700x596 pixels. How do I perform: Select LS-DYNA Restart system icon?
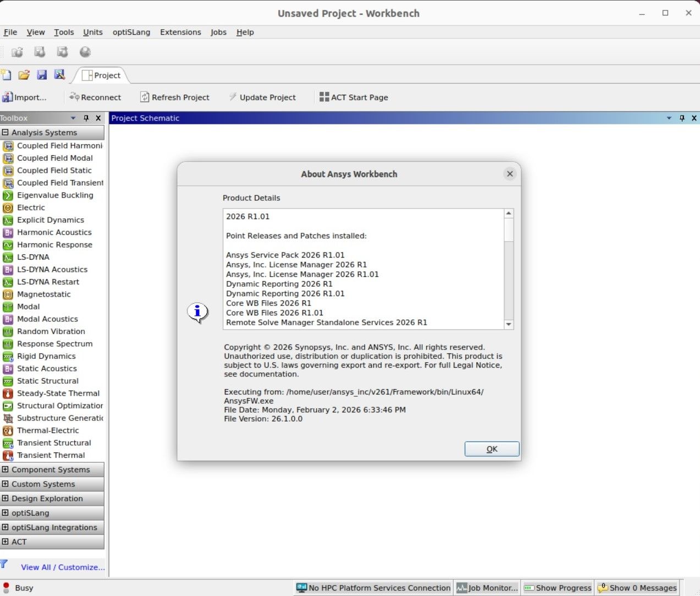(x=8, y=282)
